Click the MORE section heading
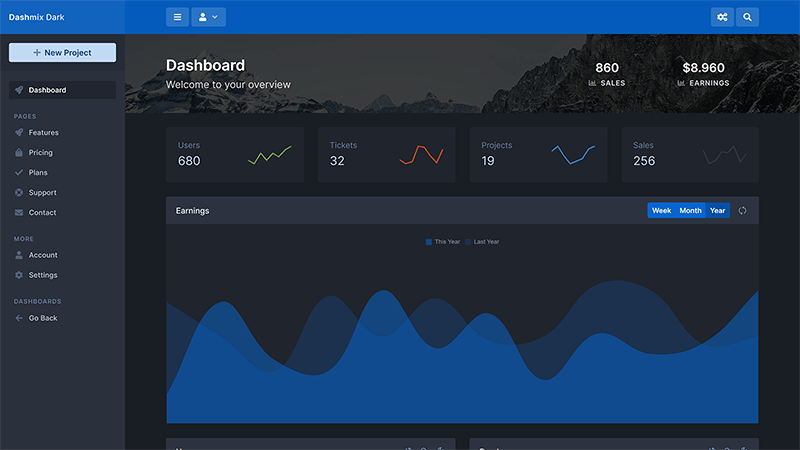800x450 pixels. click(x=23, y=239)
